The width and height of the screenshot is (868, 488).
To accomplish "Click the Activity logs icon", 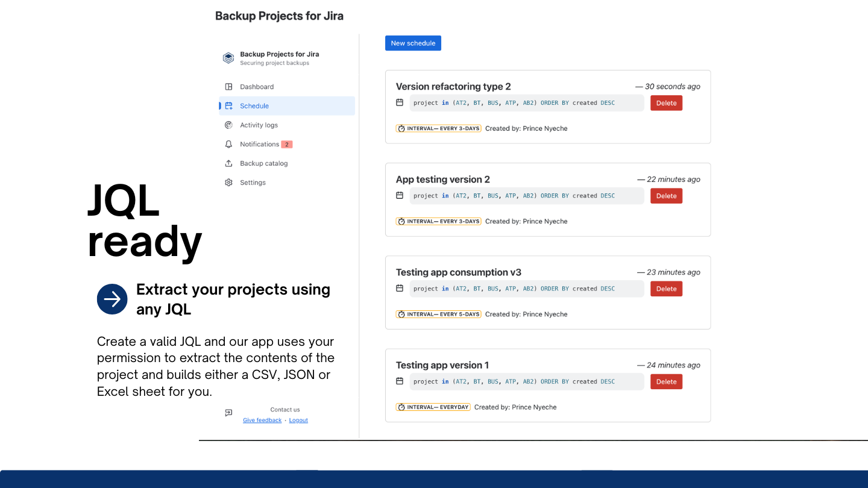I will (x=228, y=125).
